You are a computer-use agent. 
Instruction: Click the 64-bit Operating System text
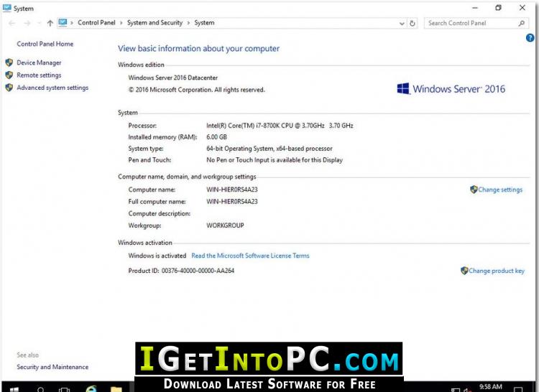coord(269,149)
